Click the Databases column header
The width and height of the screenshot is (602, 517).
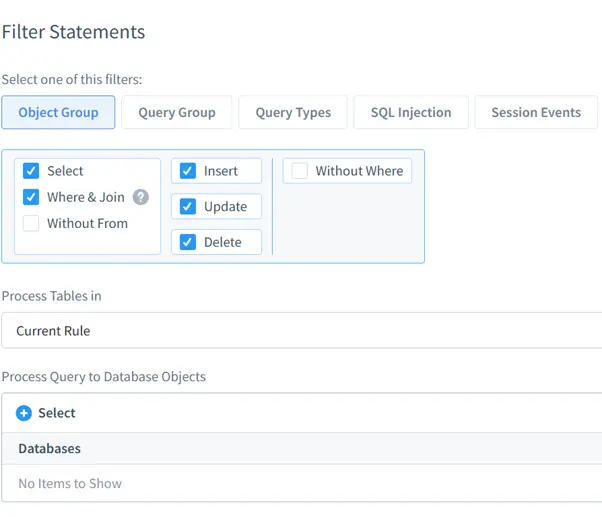pos(50,449)
